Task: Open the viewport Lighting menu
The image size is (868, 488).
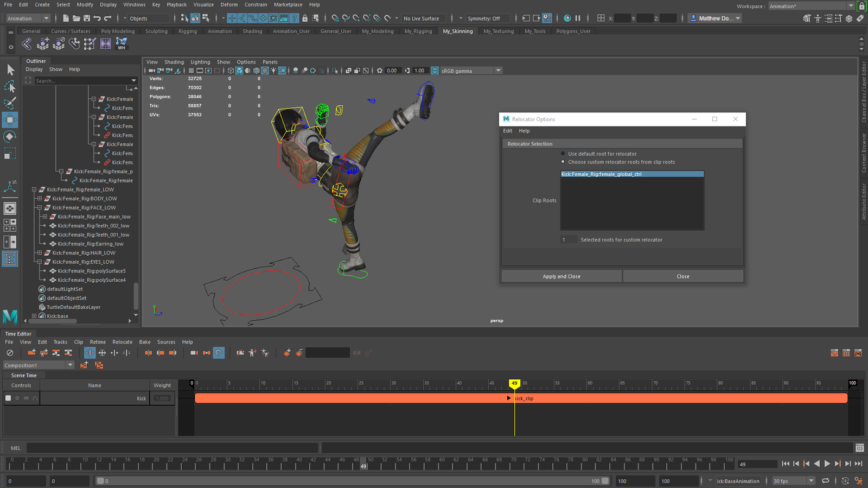Action: [200, 62]
